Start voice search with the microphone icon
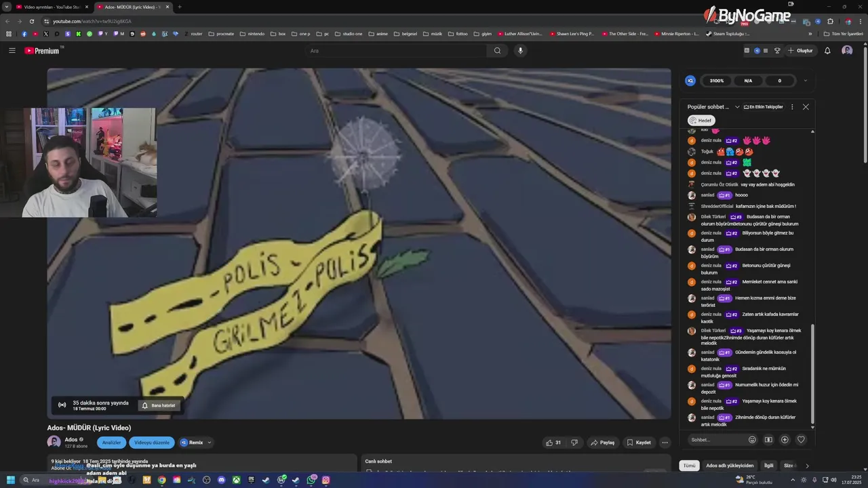Screen dimensions: 868x488 (520, 51)
